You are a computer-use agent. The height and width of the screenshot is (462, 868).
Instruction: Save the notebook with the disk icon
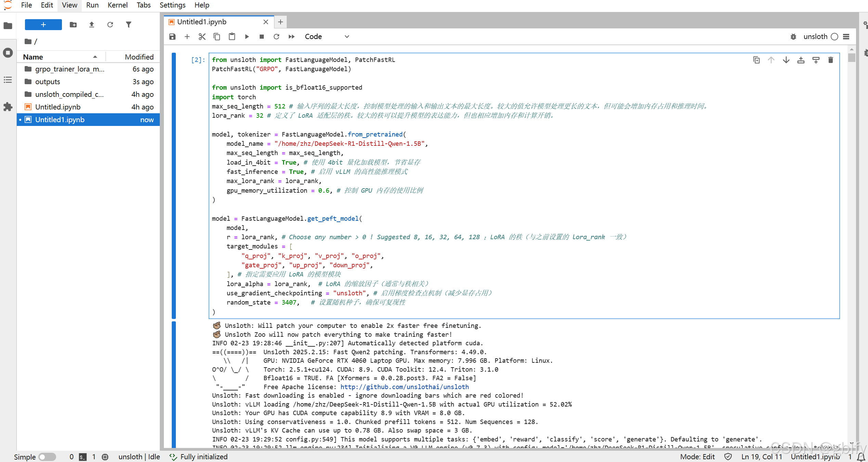click(x=172, y=37)
